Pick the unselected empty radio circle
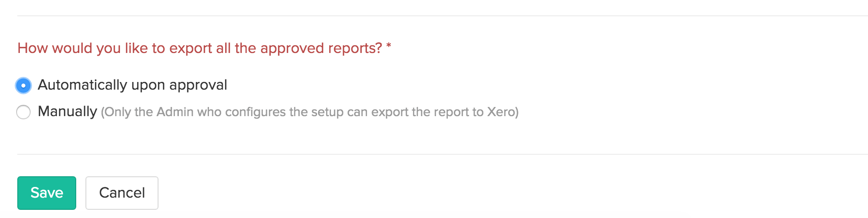Image resolution: width=868 pixels, height=218 pixels. pyautogui.click(x=23, y=112)
